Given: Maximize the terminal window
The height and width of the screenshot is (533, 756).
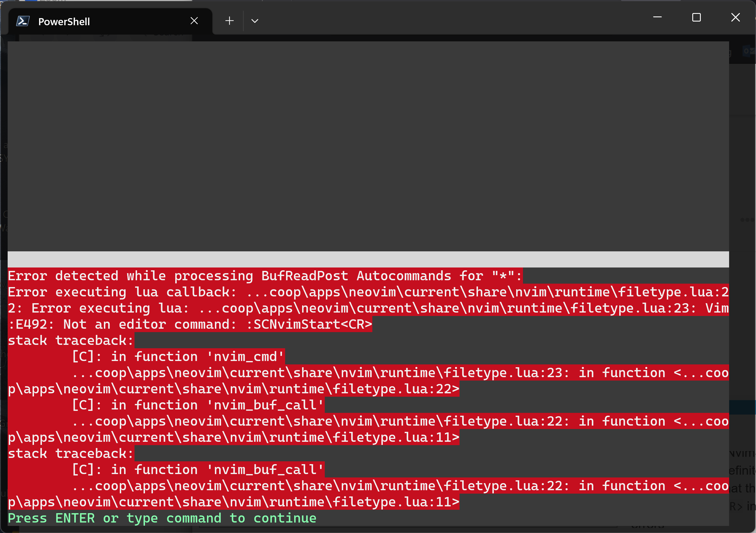Looking at the screenshot, I should (x=696, y=17).
